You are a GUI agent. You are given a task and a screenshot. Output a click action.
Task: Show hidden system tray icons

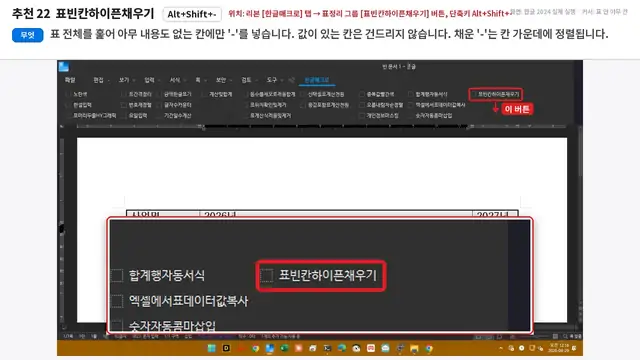[x=501, y=348]
